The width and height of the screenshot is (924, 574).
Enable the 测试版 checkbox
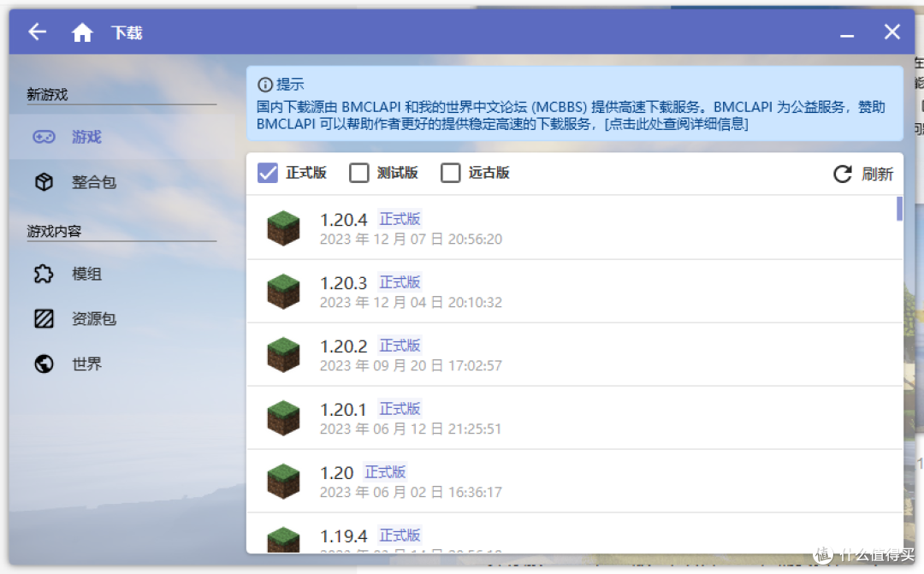point(358,173)
